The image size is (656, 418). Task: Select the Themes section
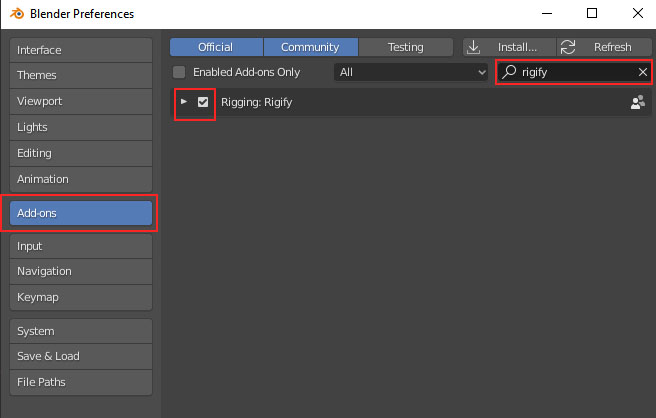click(81, 75)
